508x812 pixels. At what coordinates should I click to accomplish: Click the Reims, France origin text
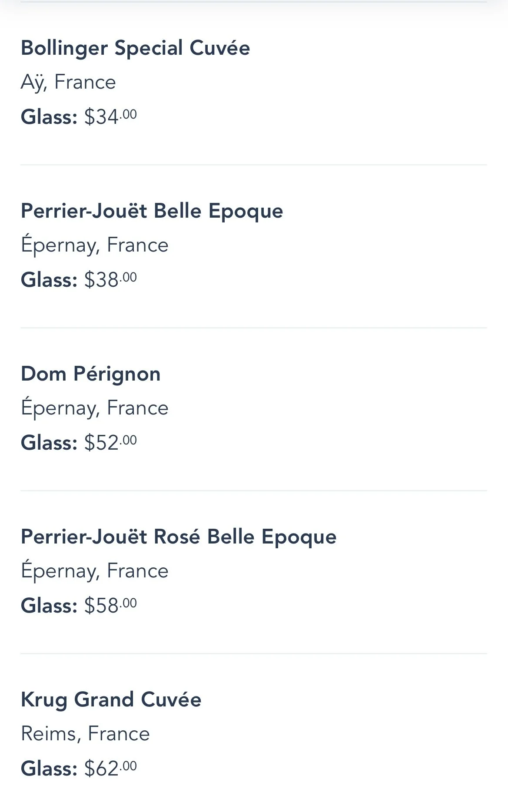click(85, 734)
